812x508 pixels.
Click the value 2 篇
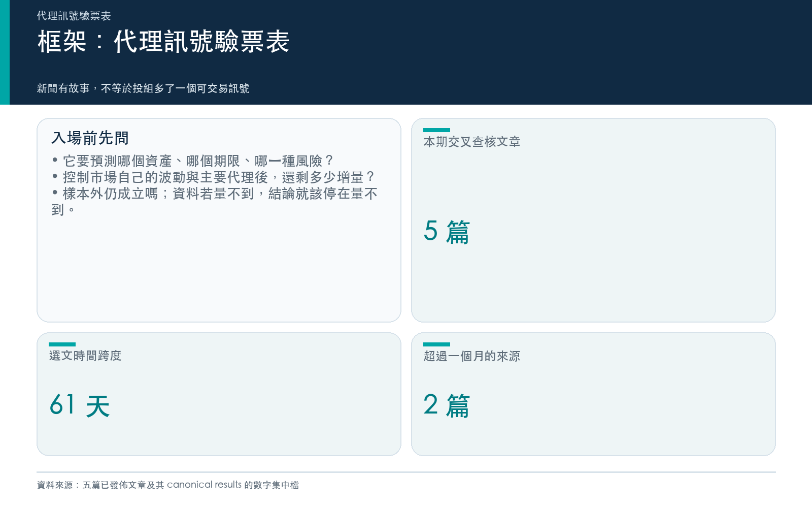pos(447,405)
